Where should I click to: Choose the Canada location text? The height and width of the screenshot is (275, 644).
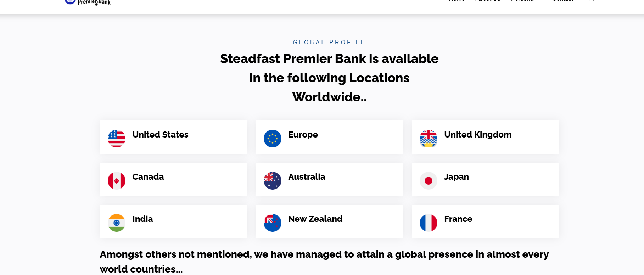[148, 177]
